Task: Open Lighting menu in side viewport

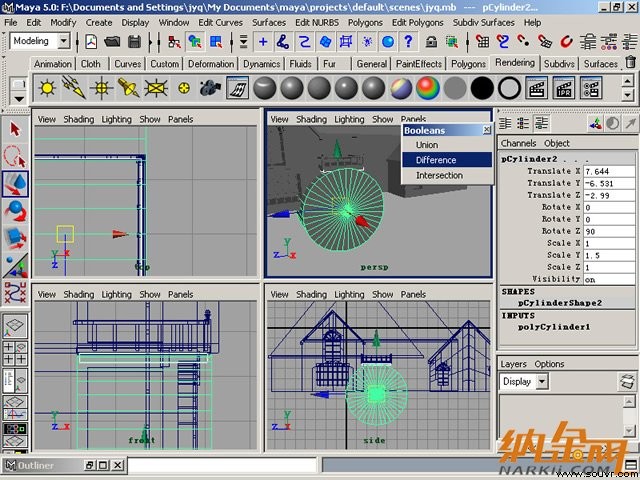Action: (349, 294)
